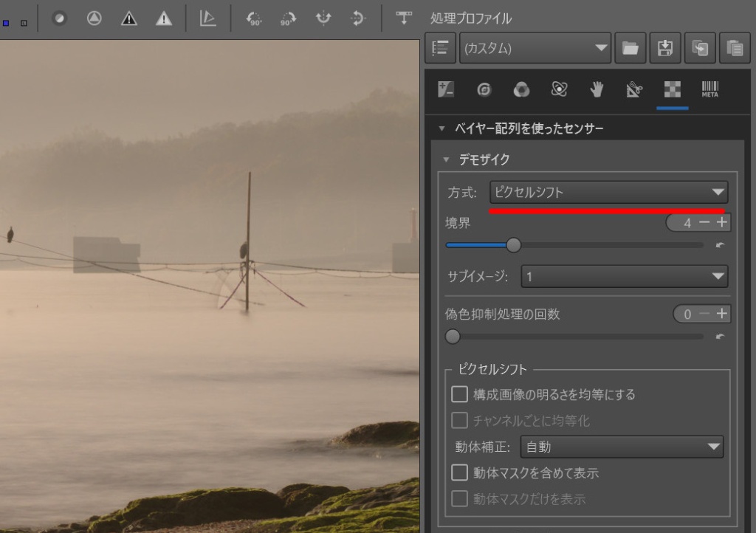Select the Raw tab with checkerboard icon
Screen dimensions: 756x533
(672, 89)
